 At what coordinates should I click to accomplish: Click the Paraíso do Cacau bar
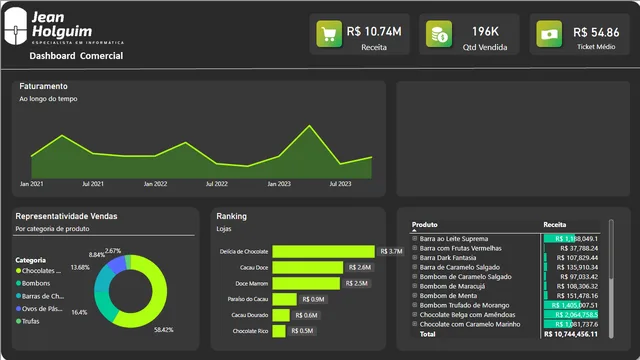pos(284,299)
